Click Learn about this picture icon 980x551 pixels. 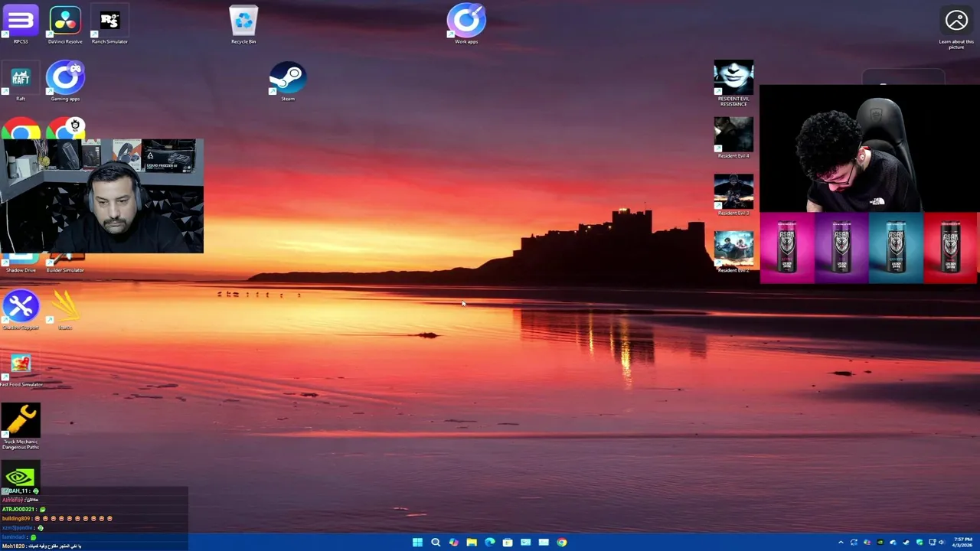click(956, 29)
